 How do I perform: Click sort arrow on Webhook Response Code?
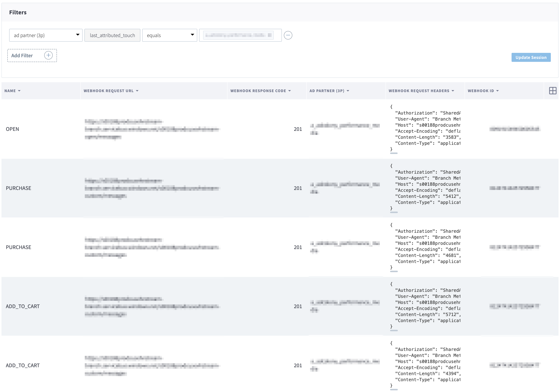click(290, 91)
